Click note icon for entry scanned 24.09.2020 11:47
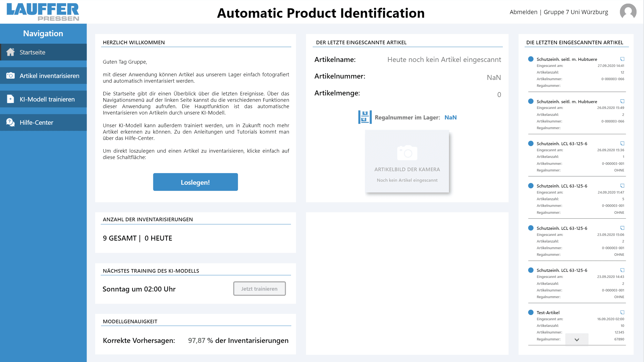The height and width of the screenshot is (362, 644). coord(622,186)
